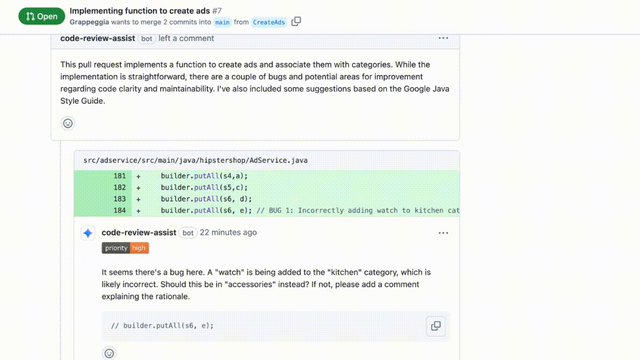
Task: Open code-review-assist name in inline comment
Action: 139,232
